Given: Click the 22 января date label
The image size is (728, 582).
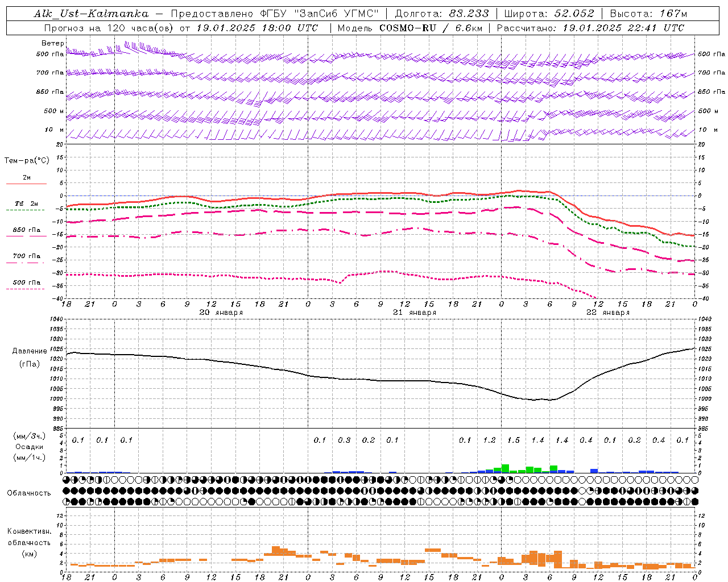Looking at the screenshot, I should [608, 313].
